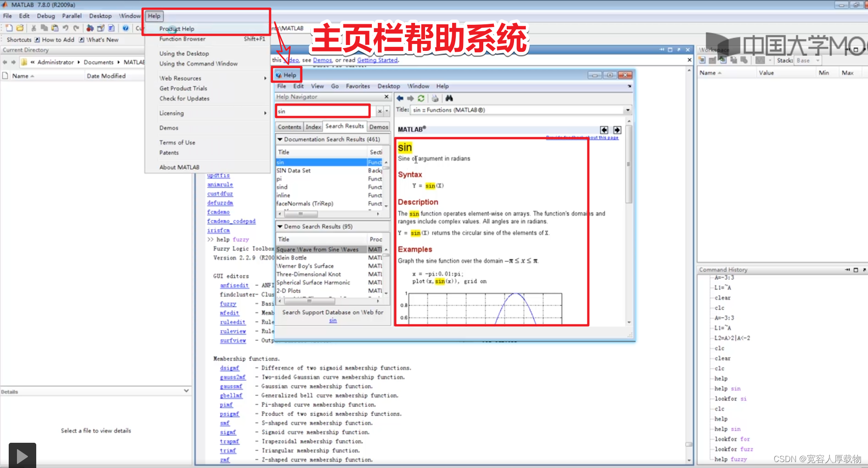This screenshot has width=868, height=468.
Task: Click the What's New shortcut
Action: point(99,40)
